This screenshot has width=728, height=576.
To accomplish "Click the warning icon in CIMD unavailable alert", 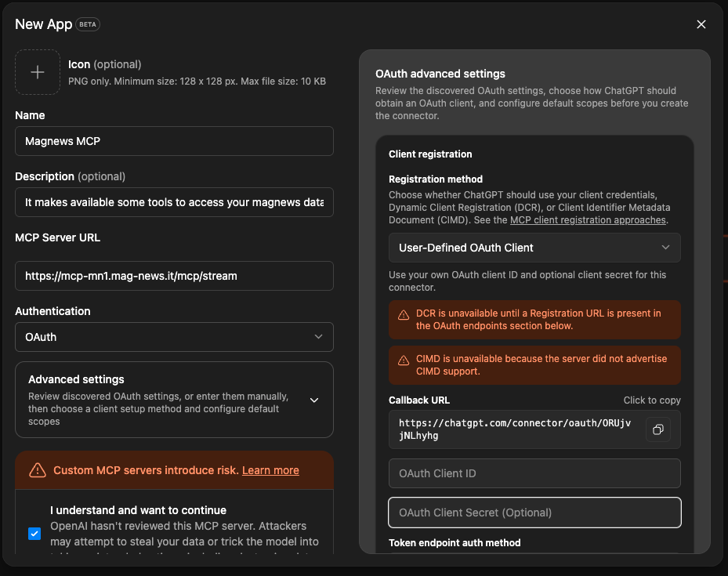I will (404, 360).
